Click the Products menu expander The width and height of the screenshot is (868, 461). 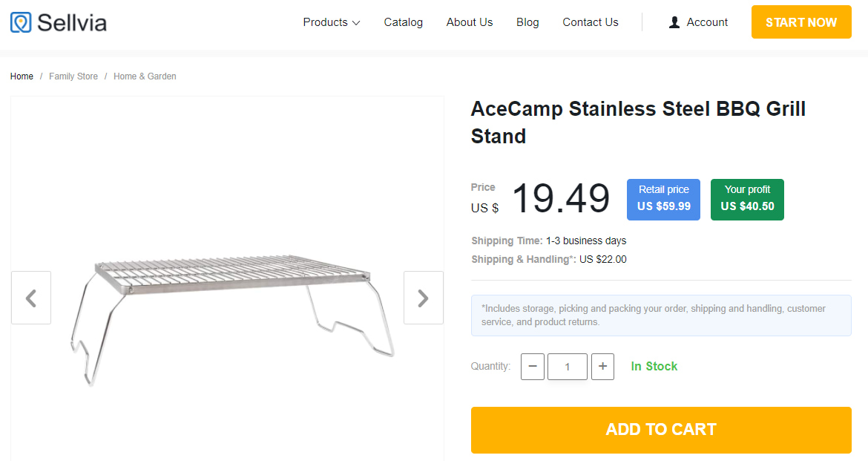point(331,22)
